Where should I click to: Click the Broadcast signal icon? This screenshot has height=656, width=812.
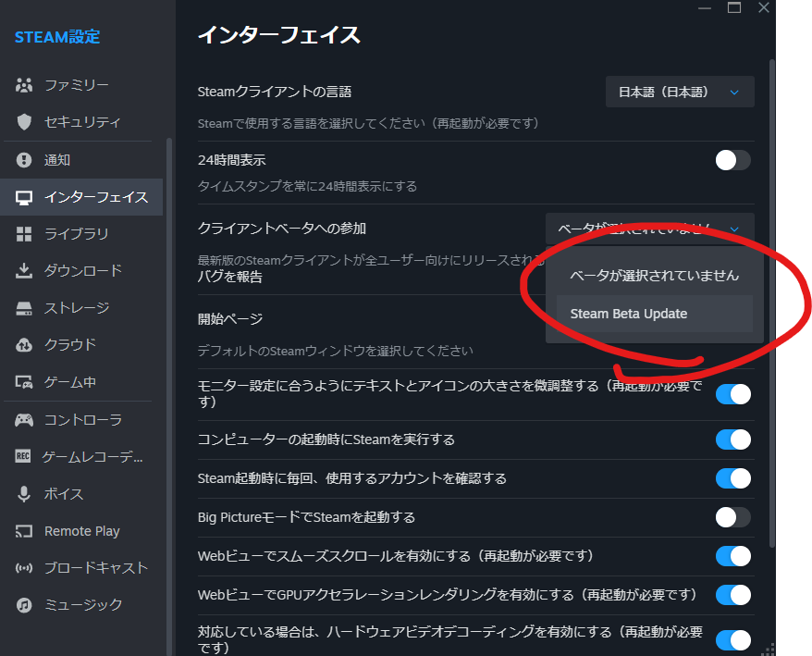24,568
